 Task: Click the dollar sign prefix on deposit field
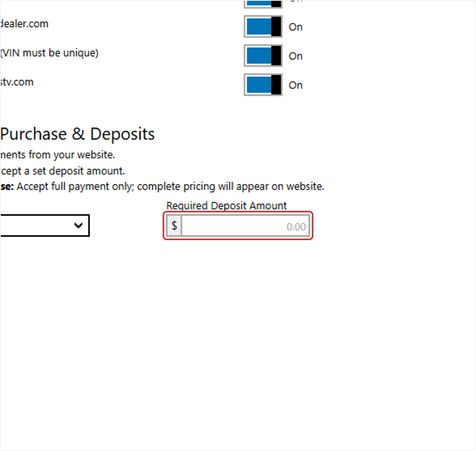coord(174,226)
